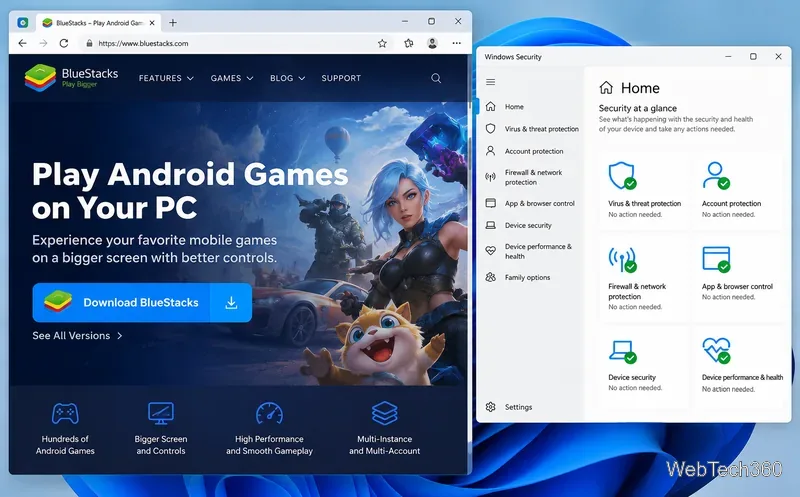Click the stacked layers Multi-Instance icon
This screenshot has width=800, height=497.
385,413
